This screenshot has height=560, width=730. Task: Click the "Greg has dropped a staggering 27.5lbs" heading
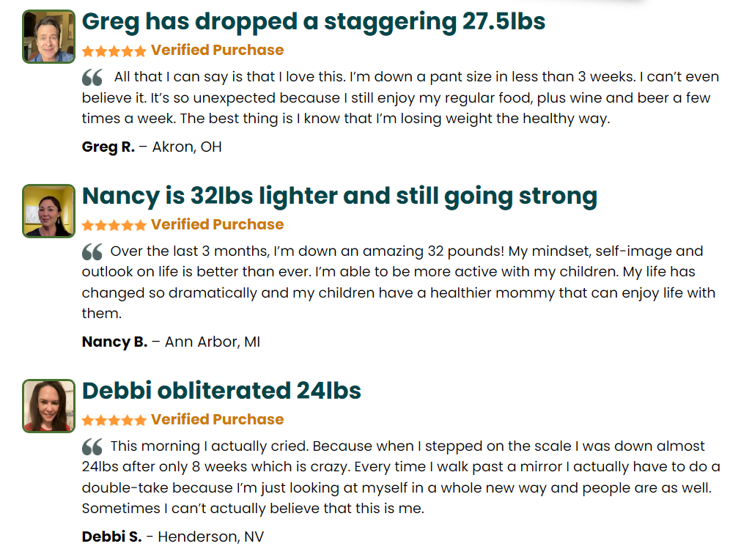pyautogui.click(x=314, y=21)
